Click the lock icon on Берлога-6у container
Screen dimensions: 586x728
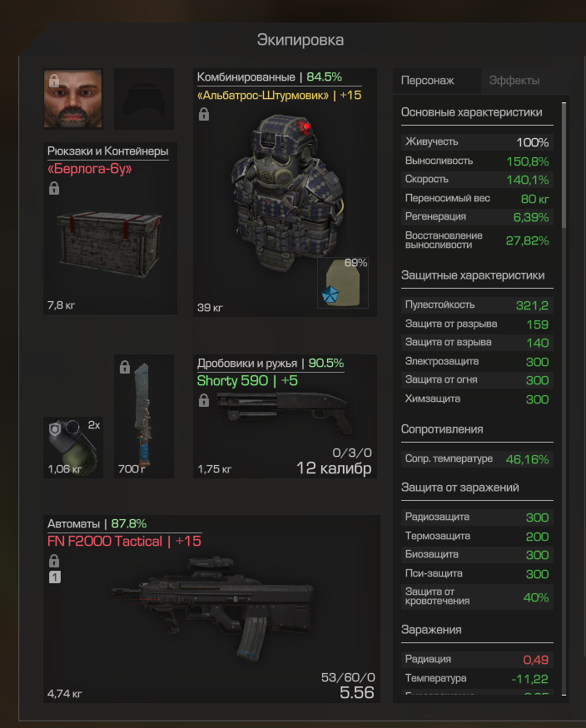pos(54,189)
